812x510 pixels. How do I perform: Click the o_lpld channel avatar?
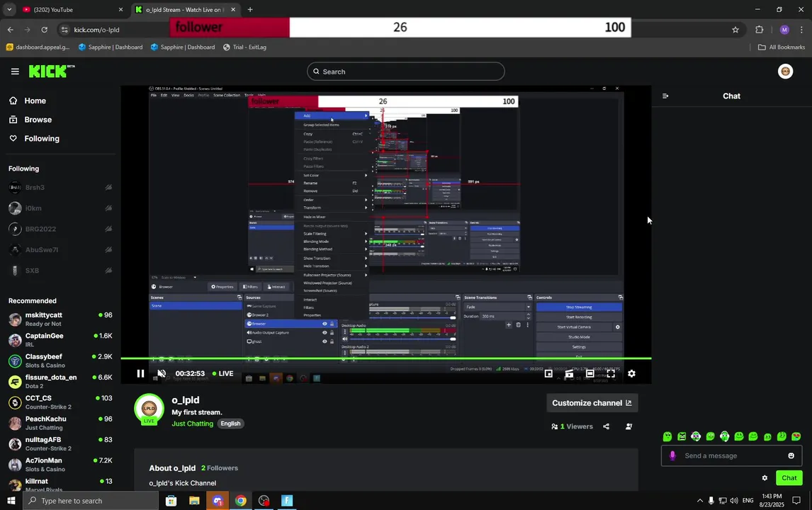pos(149,408)
